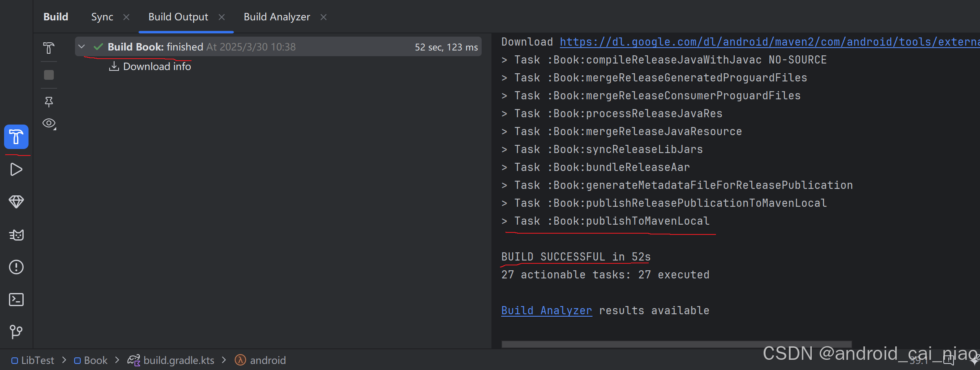Image resolution: width=980 pixels, height=370 pixels.
Task: Close the Build Analyzer tab
Action: [x=324, y=17]
